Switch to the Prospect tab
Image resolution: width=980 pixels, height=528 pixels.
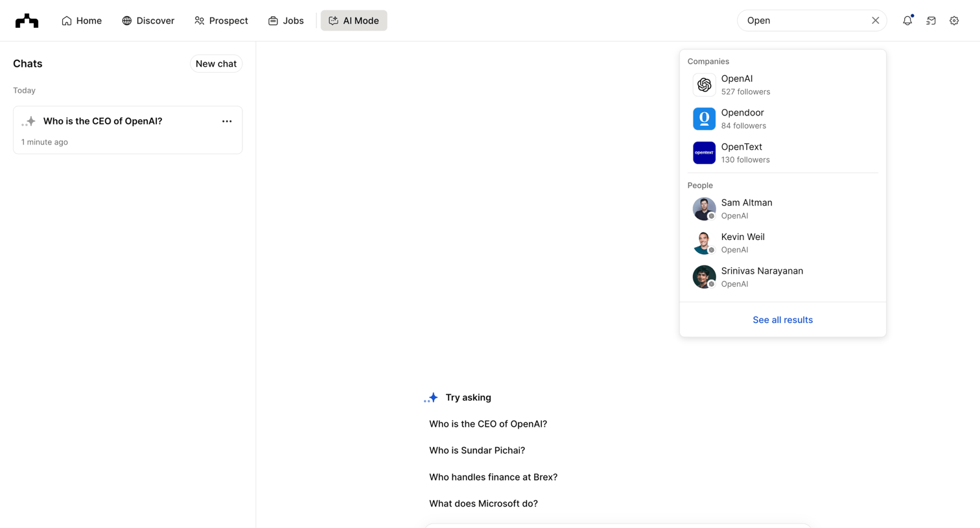coord(221,21)
